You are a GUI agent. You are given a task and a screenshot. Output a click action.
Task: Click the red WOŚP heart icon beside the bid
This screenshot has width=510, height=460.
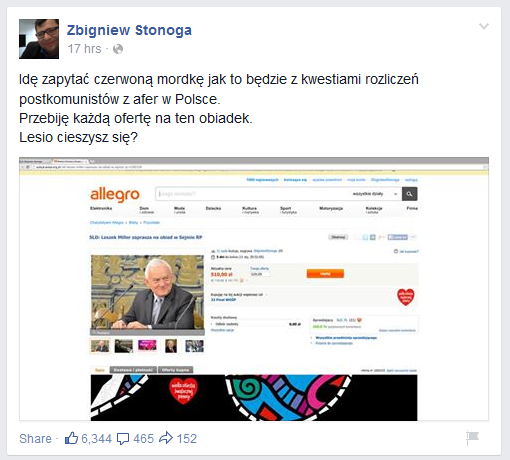tap(406, 297)
